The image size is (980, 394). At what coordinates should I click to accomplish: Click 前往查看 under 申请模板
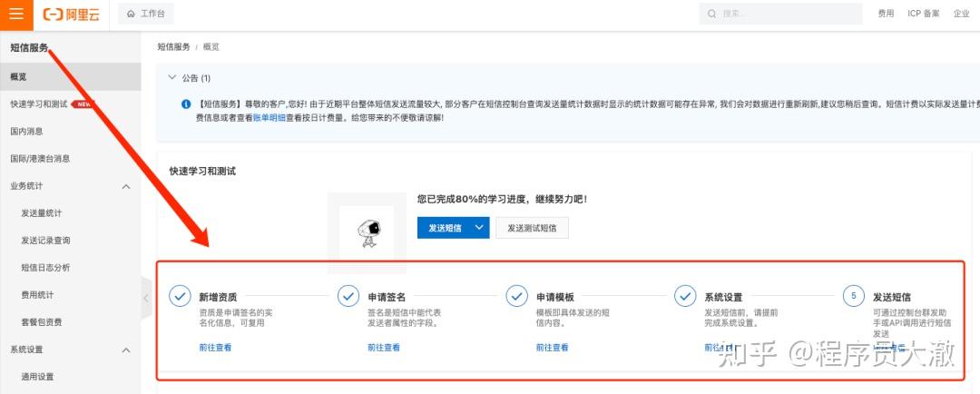coord(553,348)
